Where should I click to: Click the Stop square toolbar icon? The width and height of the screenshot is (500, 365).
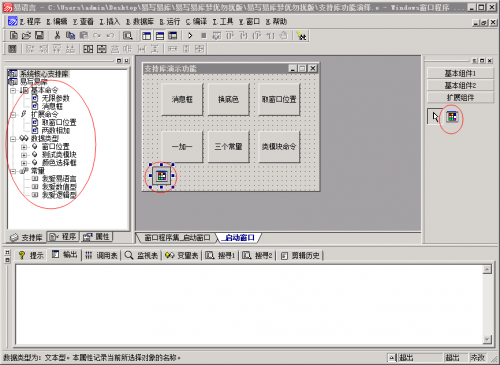click(x=204, y=35)
